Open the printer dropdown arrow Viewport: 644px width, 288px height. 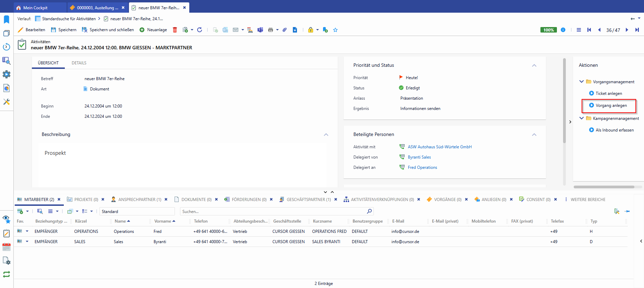tap(277, 30)
